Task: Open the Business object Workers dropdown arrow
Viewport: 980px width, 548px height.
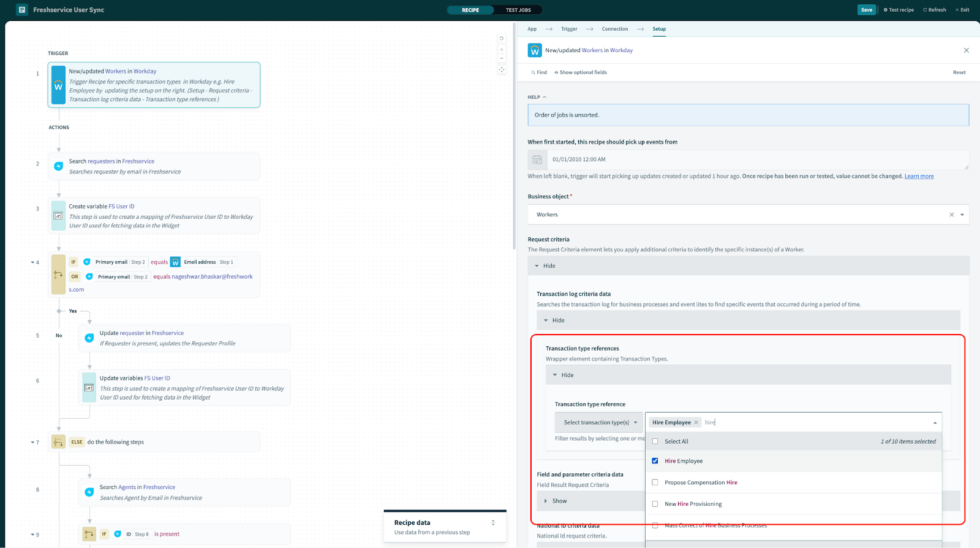Action: coord(962,215)
